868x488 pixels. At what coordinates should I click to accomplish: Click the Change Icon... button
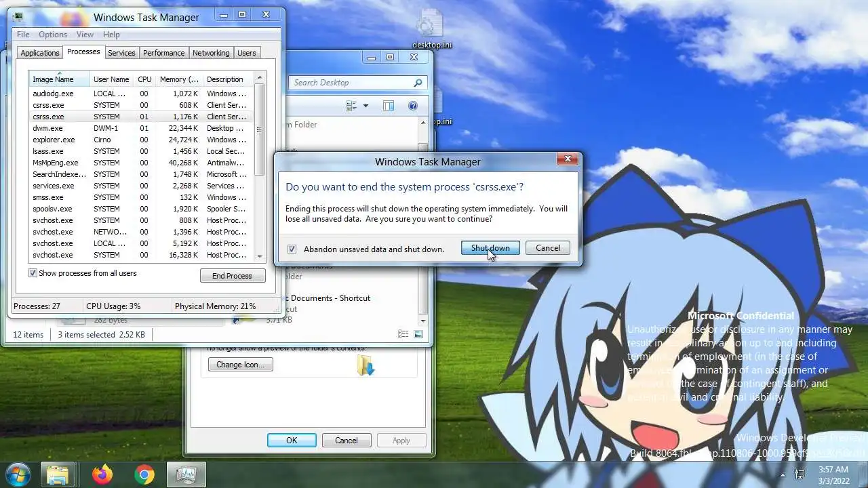click(240, 365)
